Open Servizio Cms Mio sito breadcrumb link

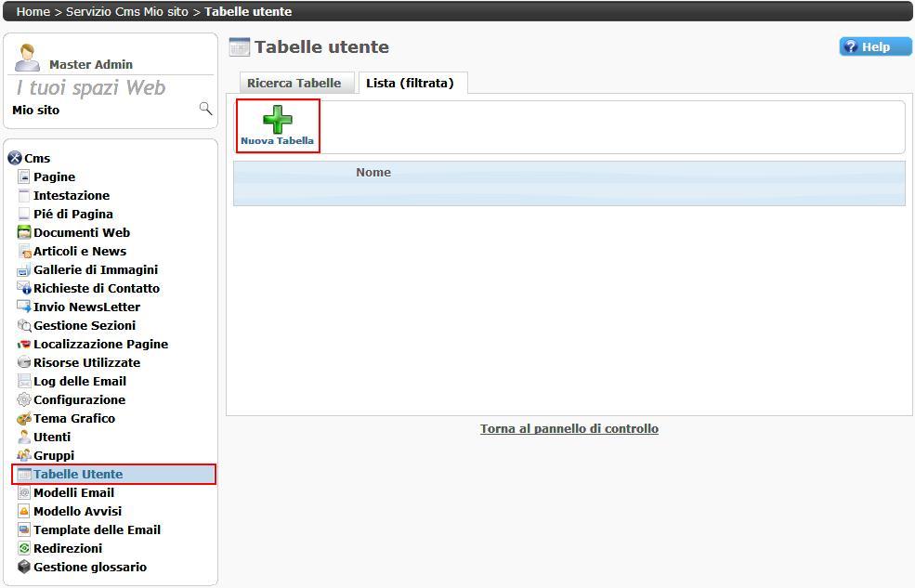point(126,12)
